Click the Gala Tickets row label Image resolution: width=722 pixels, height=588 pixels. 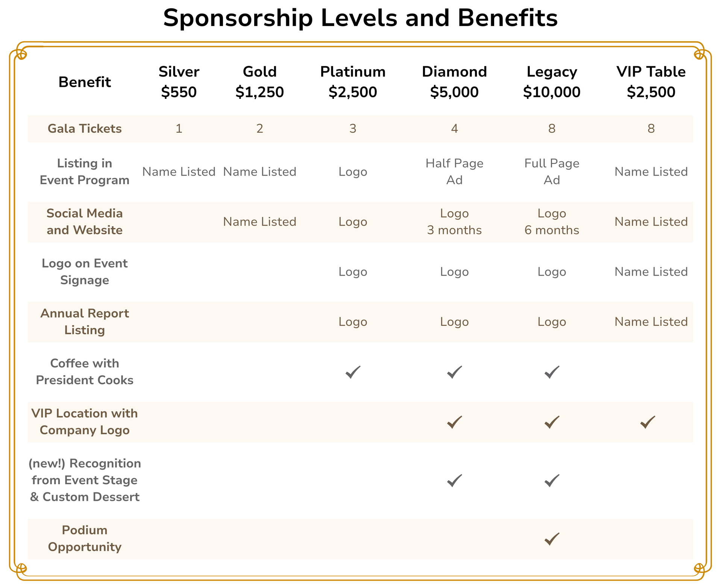pos(85,129)
